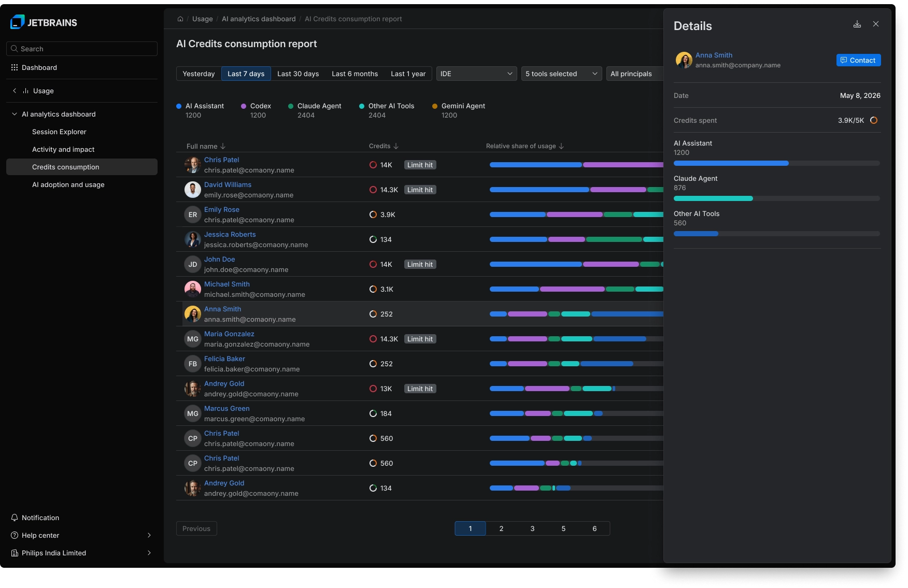
Task: Open the 5 tools selected dropdown
Action: click(x=562, y=74)
